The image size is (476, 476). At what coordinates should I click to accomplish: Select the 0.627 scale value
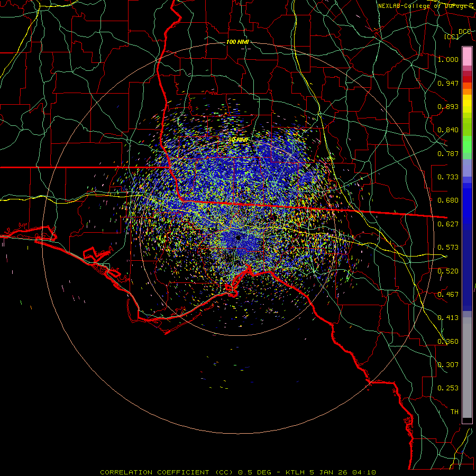(448, 224)
